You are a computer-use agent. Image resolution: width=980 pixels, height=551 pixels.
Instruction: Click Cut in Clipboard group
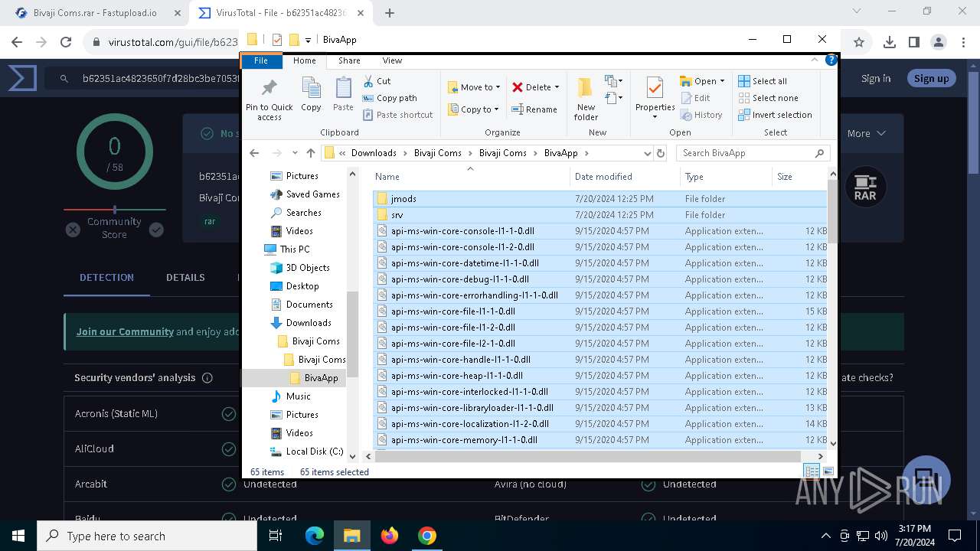point(377,81)
